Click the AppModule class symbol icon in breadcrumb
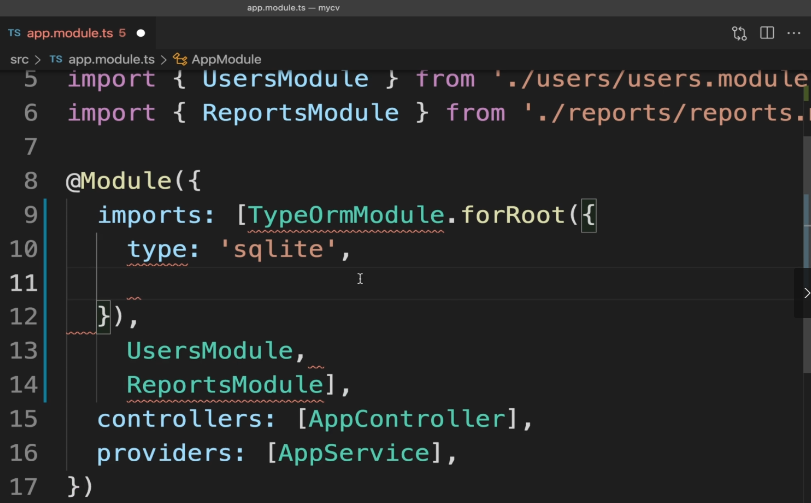Viewport: 811px width, 503px height. point(180,59)
